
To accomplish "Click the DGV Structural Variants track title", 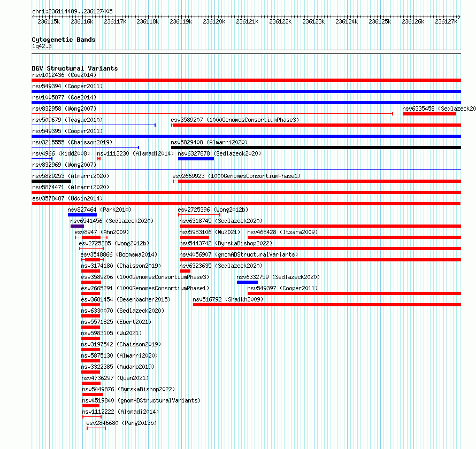I will pos(75,68).
